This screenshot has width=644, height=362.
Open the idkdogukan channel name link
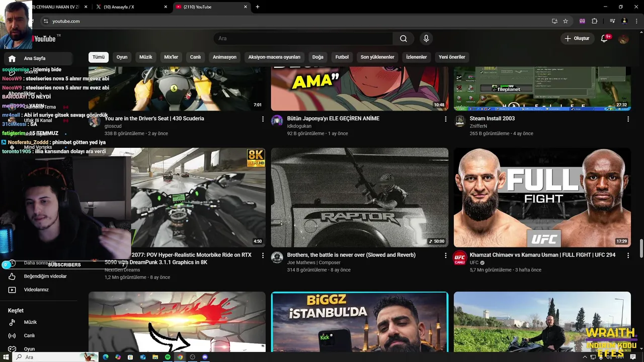click(299, 126)
